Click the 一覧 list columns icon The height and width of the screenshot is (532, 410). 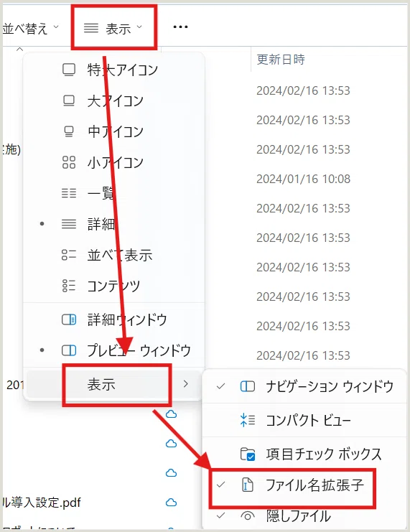point(69,193)
